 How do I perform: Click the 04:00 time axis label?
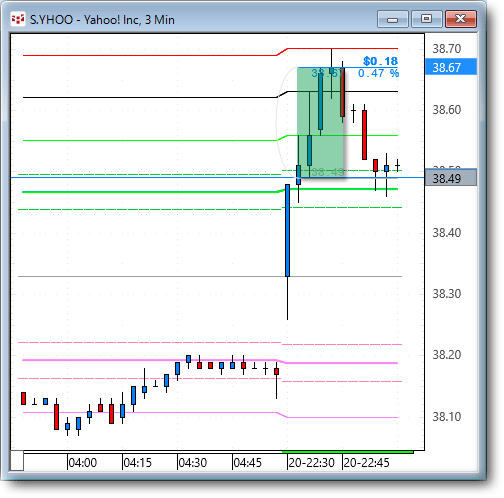pos(82,463)
